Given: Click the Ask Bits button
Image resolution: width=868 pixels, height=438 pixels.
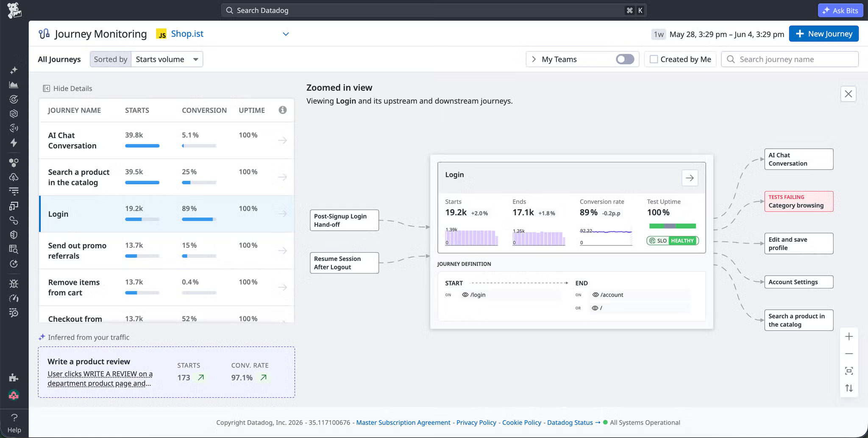Looking at the screenshot, I should 840,11.
